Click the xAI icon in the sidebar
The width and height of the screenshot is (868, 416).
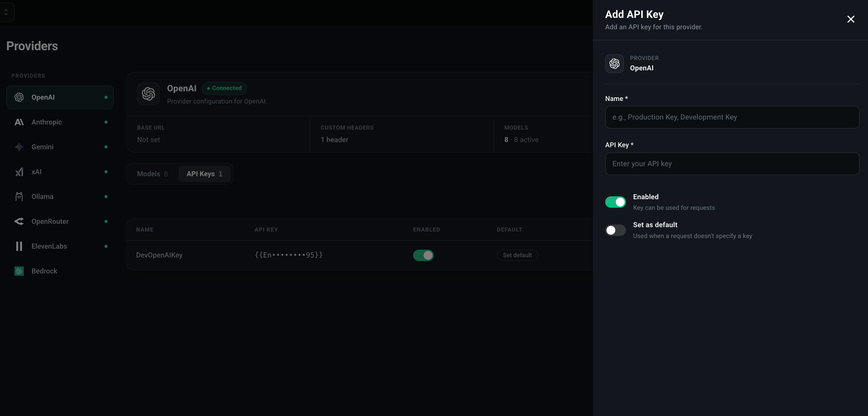(19, 172)
